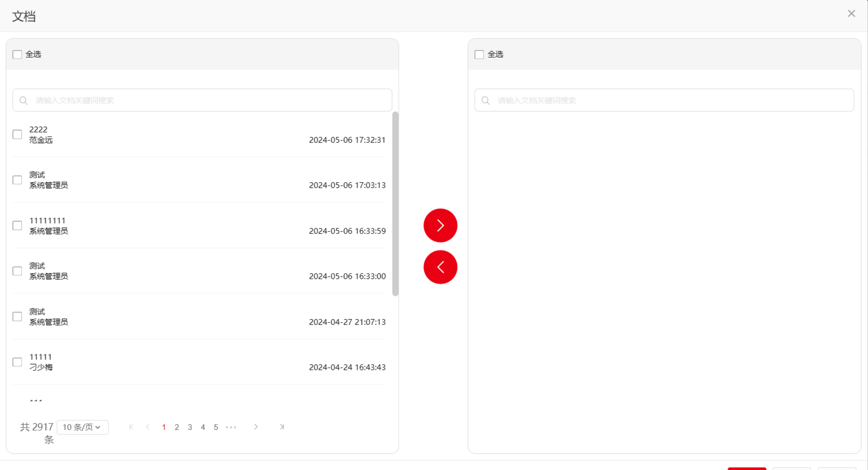Viewport: 868px width, 470px height.
Task: Close the 文档 dialog
Action: [x=851, y=14]
